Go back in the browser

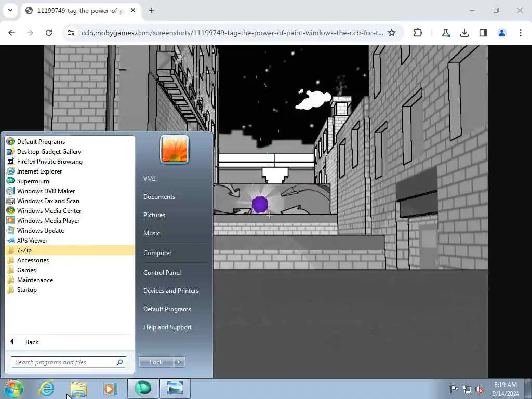click(x=11, y=33)
